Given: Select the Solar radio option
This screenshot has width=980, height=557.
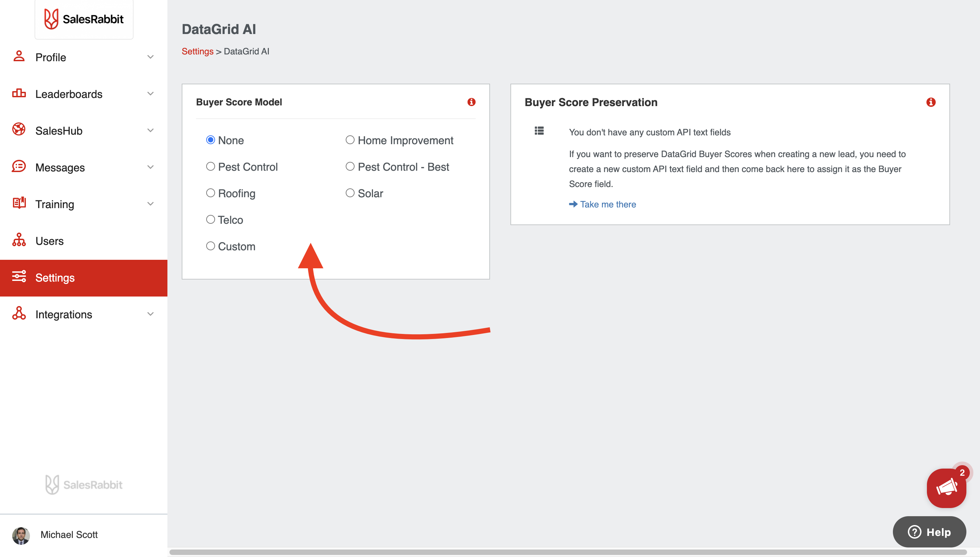Looking at the screenshot, I should coord(350,193).
